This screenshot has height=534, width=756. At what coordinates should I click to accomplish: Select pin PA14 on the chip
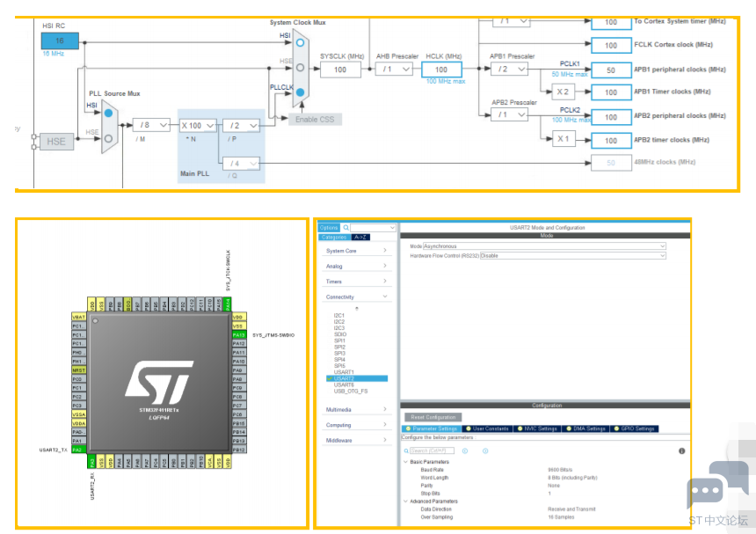(228, 304)
